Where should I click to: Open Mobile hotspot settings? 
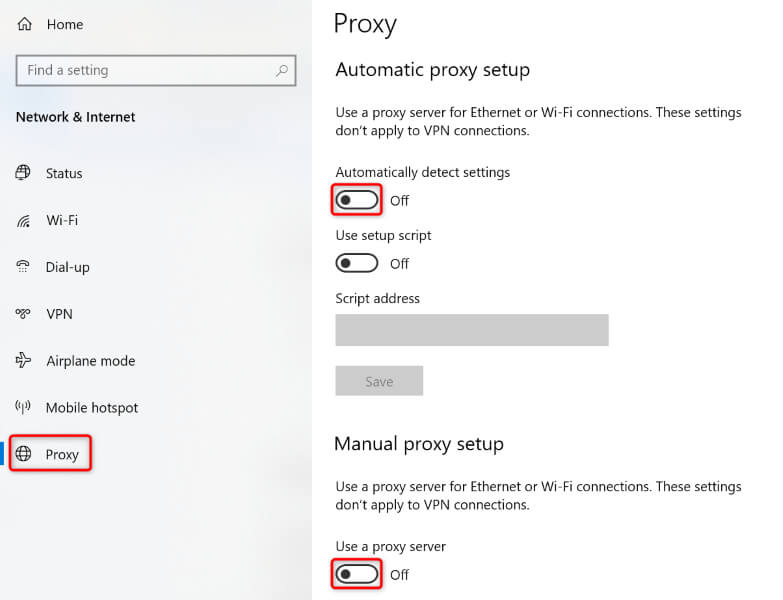[x=92, y=408]
